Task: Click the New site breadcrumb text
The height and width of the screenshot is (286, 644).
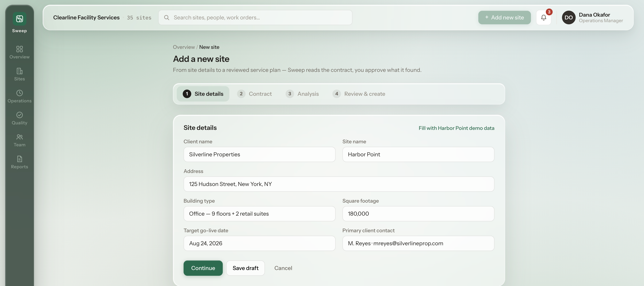Action: point(209,47)
